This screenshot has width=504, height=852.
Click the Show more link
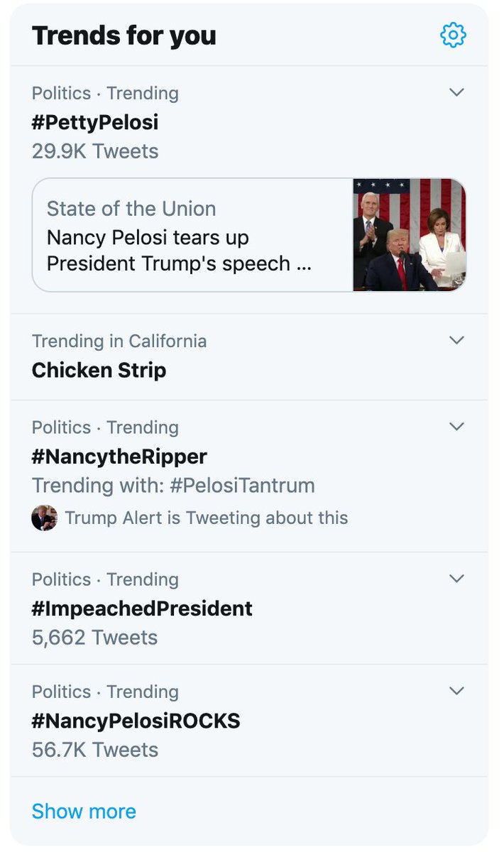click(84, 811)
